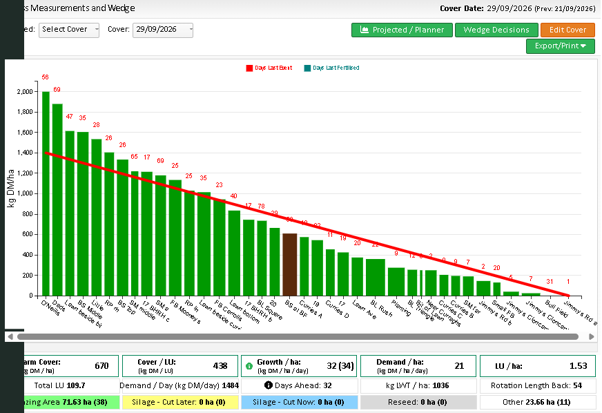Click the Prev: 21/09/2026 date text
Screen dimensions: 602x413
(x=565, y=8)
